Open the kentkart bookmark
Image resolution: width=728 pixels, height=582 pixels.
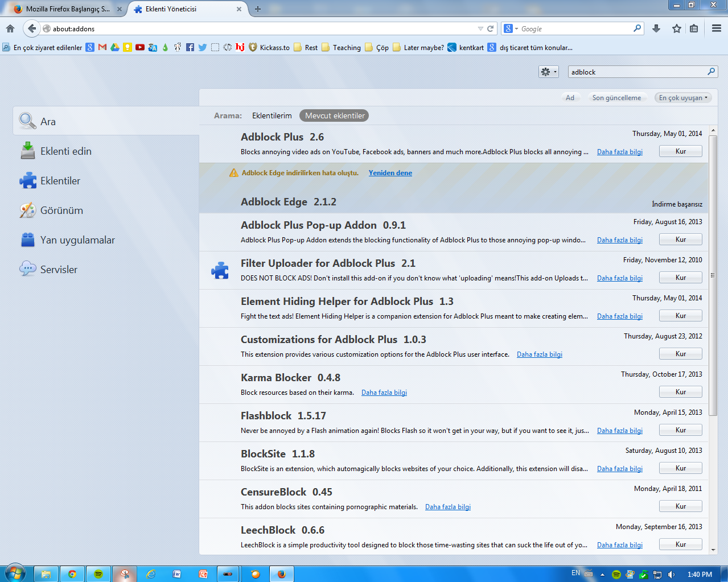[x=466, y=47]
